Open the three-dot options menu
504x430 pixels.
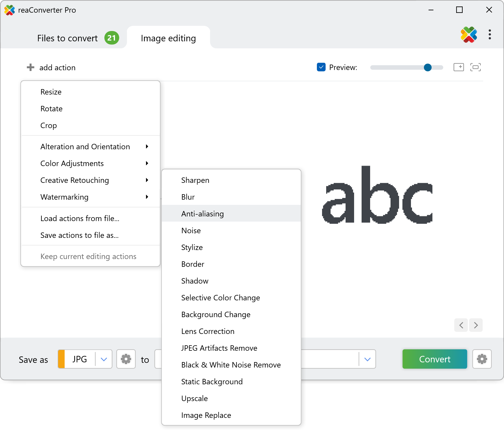tap(490, 34)
